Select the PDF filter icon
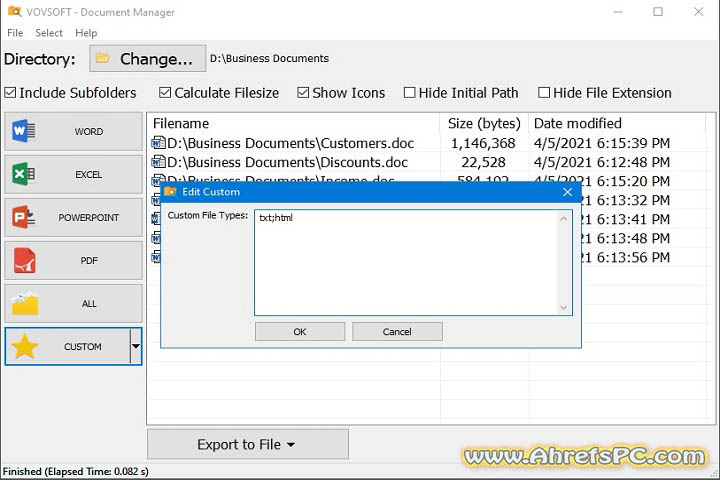The image size is (720, 480). coord(24,260)
